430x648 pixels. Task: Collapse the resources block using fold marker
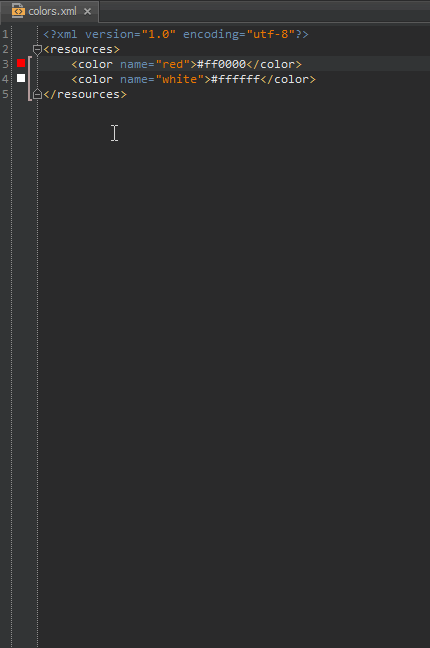point(37,50)
